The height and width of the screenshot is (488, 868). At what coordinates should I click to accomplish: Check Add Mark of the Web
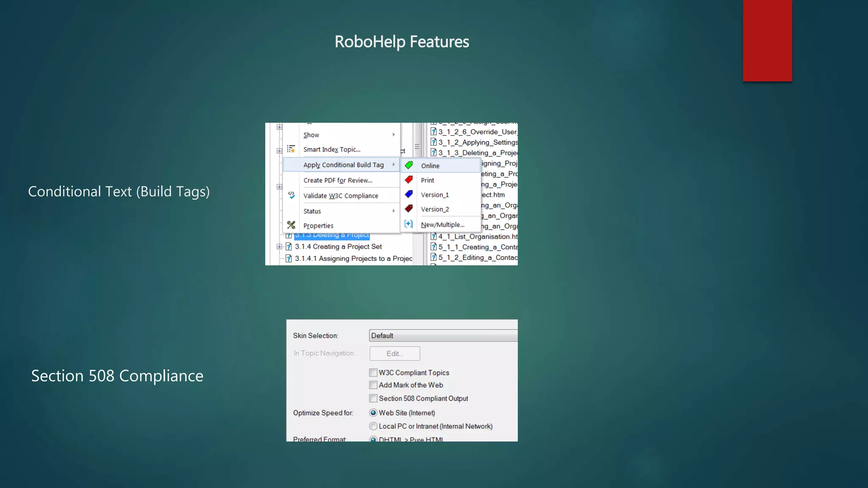click(x=373, y=385)
